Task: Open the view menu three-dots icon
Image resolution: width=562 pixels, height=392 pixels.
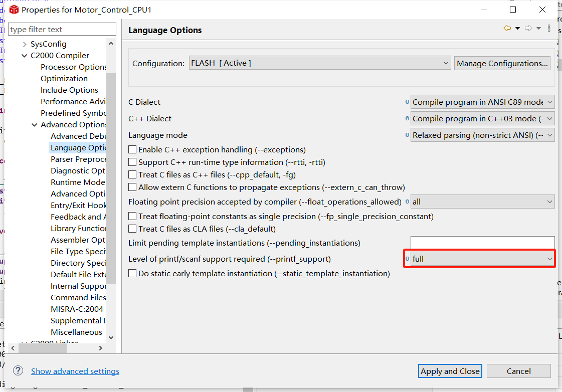Action: (x=549, y=28)
